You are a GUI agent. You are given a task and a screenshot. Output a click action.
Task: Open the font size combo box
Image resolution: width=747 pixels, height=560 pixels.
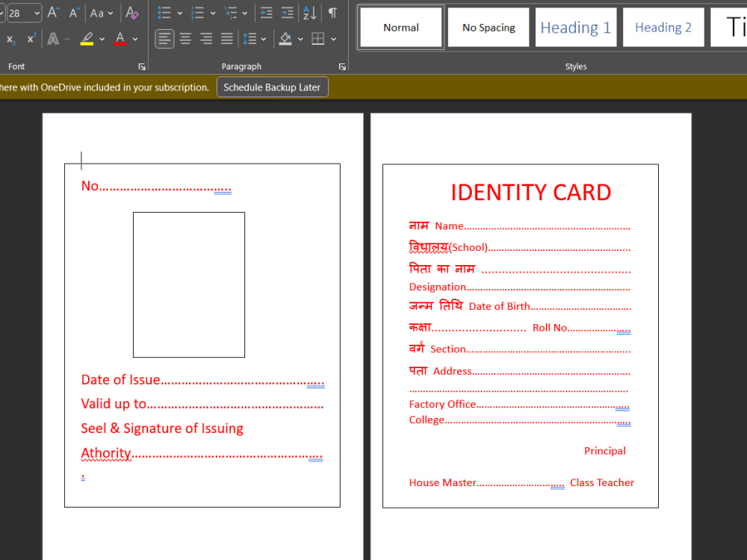(x=24, y=13)
